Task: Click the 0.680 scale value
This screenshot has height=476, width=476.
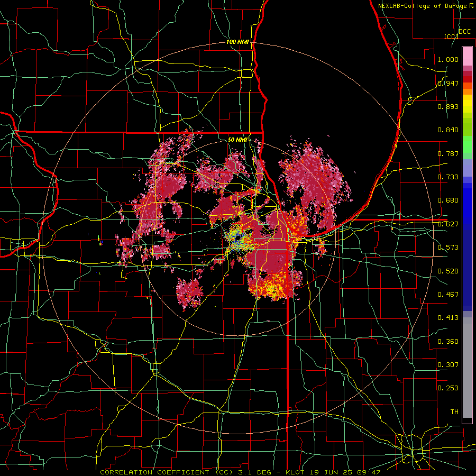Action: tap(448, 200)
